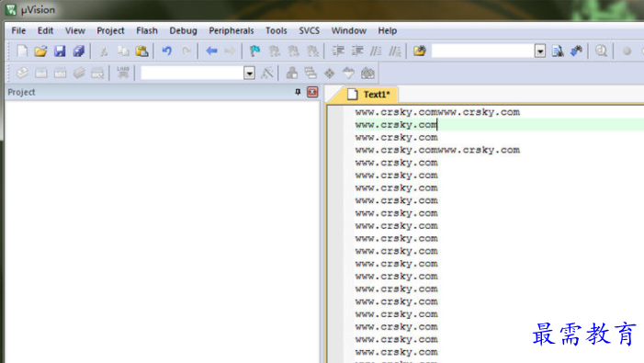Open the Peripherals menu

(232, 31)
